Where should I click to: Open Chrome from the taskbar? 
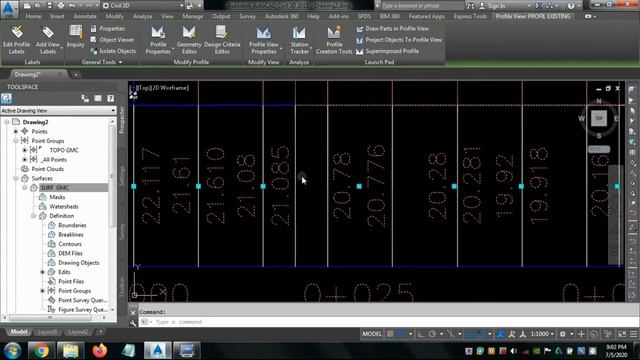(41, 350)
